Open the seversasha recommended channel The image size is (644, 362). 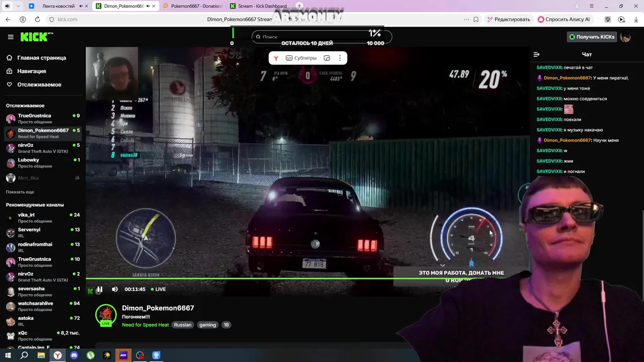43,292
